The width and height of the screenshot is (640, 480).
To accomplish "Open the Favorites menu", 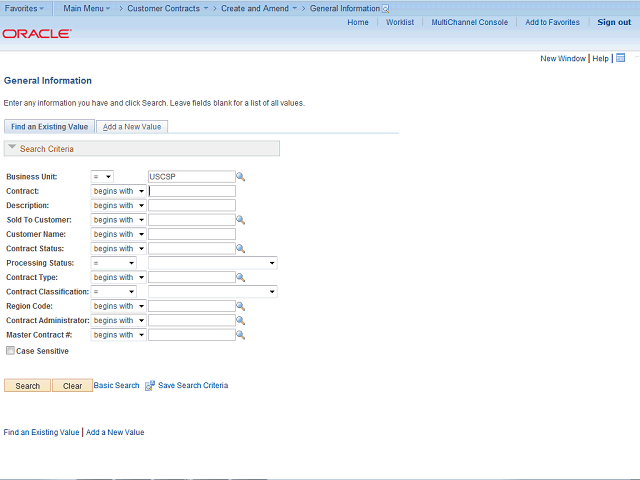I will click(x=24, y=9).
